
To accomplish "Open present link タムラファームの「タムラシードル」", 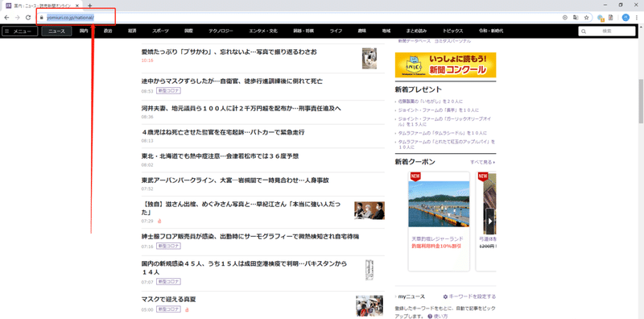I will 442,133.
